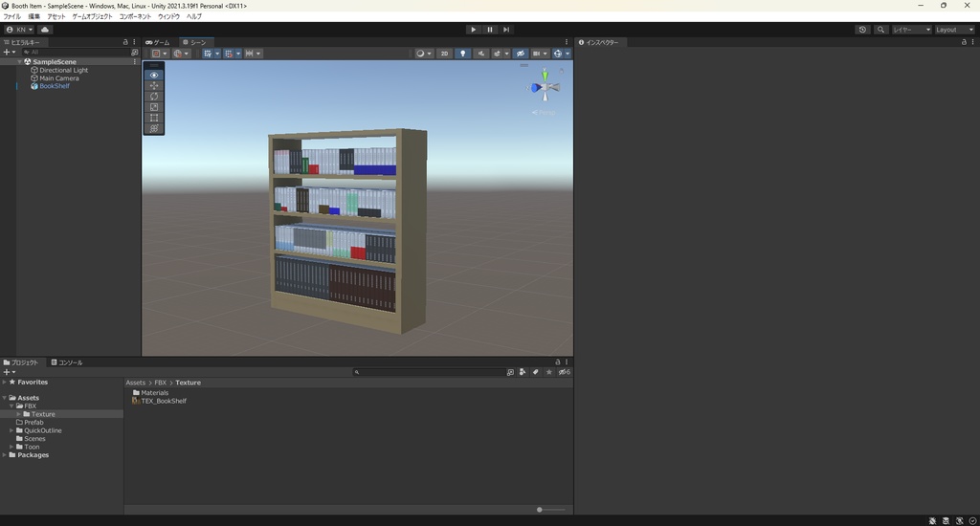Collapse the SampleScene hierarchy arrow
Image resolution: width=980 pixels, height=526 pixels.
tap(20, 62)
